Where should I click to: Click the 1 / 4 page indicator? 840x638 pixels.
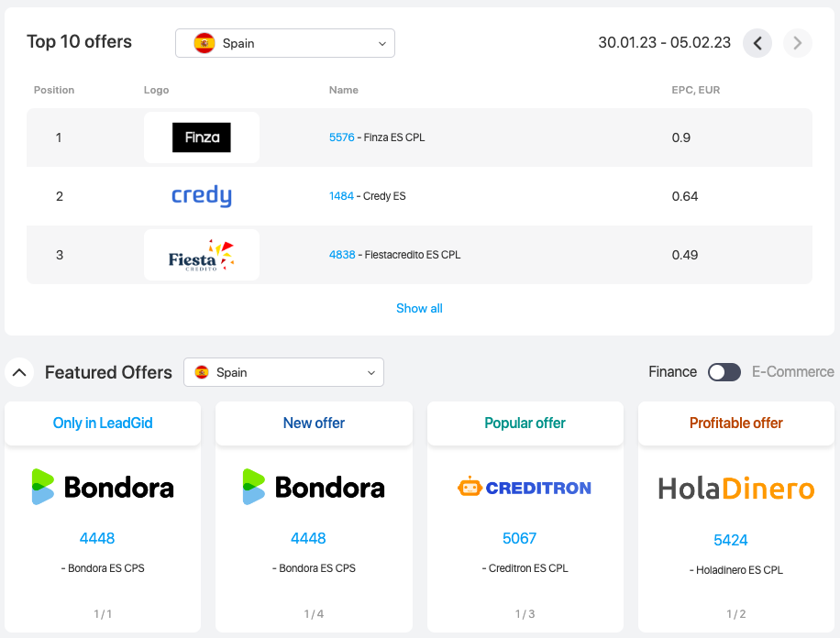pos(314,614)
